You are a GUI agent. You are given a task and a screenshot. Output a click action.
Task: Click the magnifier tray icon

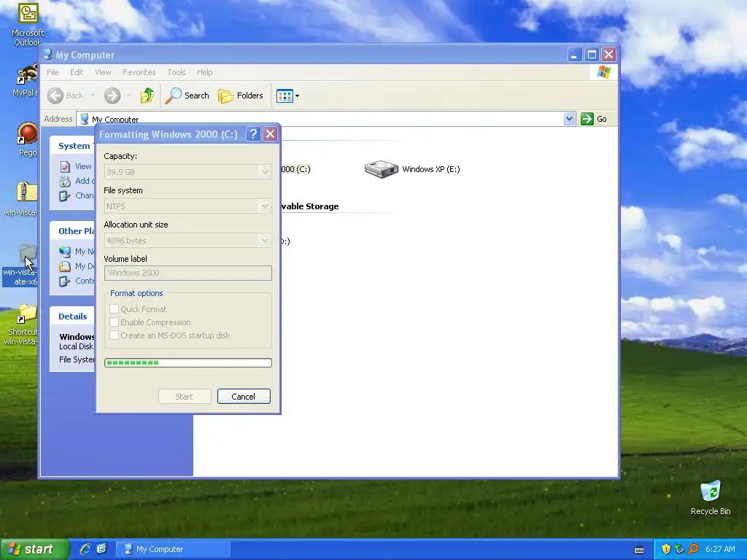pos(693,550)
